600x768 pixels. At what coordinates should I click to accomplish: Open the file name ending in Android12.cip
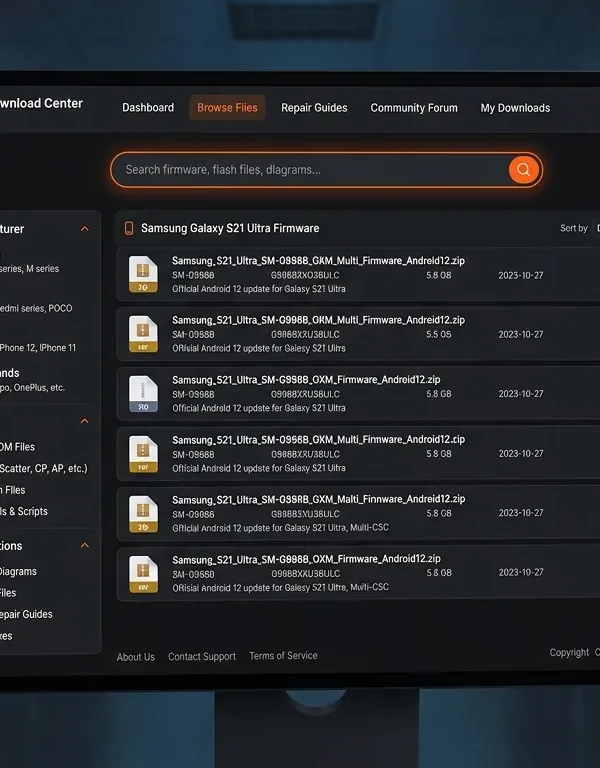(318, 439)
